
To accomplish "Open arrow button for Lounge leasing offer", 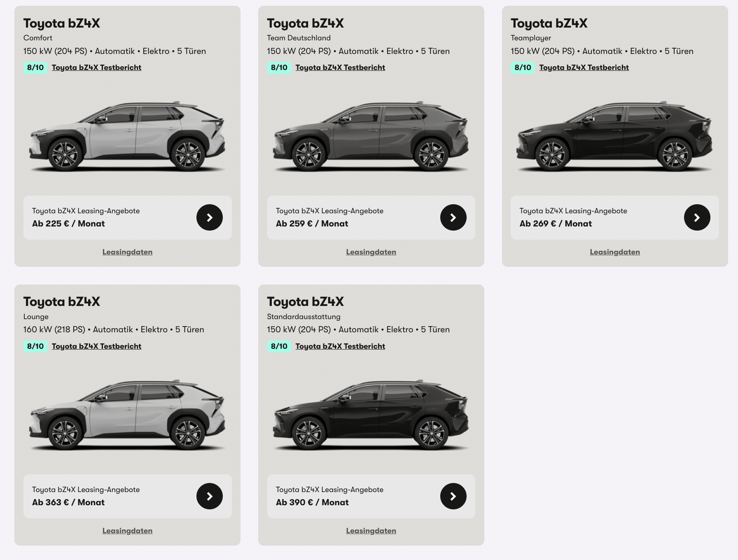I will pyautogui.click(x=210, y=496).
